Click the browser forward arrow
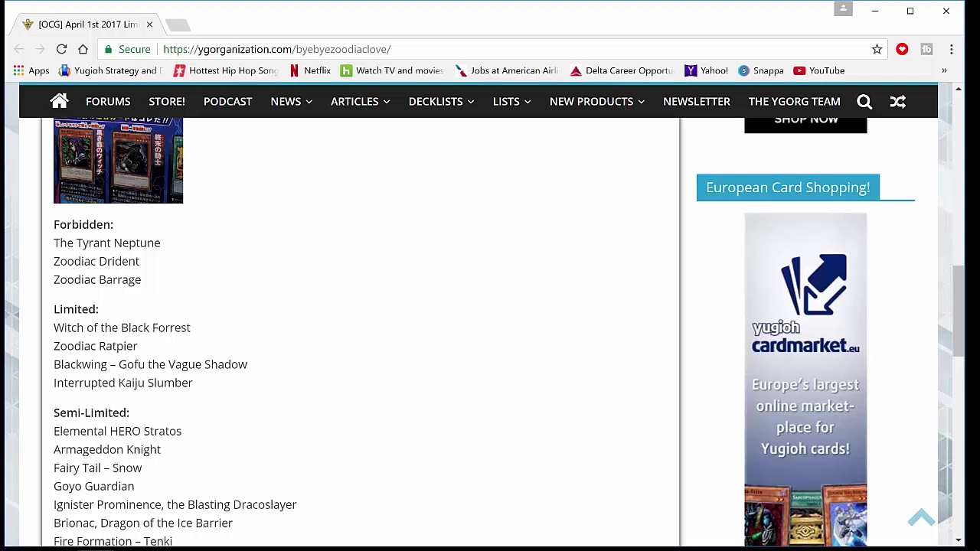 point(40,49)
